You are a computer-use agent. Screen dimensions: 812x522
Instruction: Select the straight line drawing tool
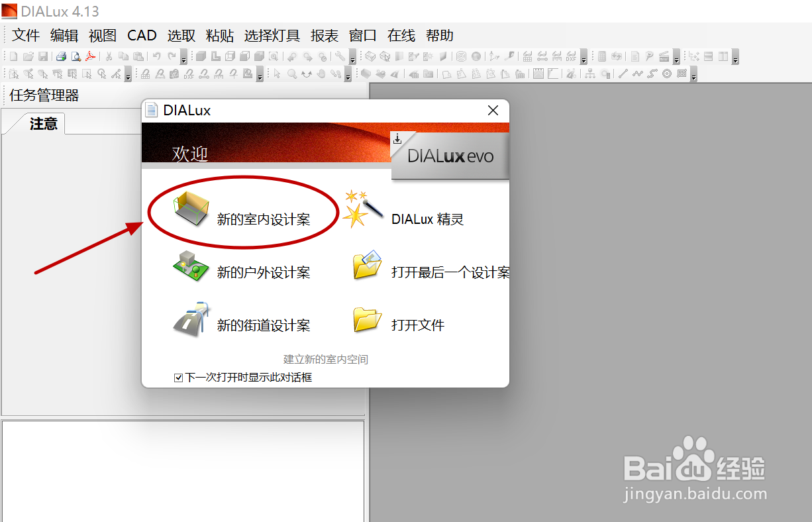623,74
